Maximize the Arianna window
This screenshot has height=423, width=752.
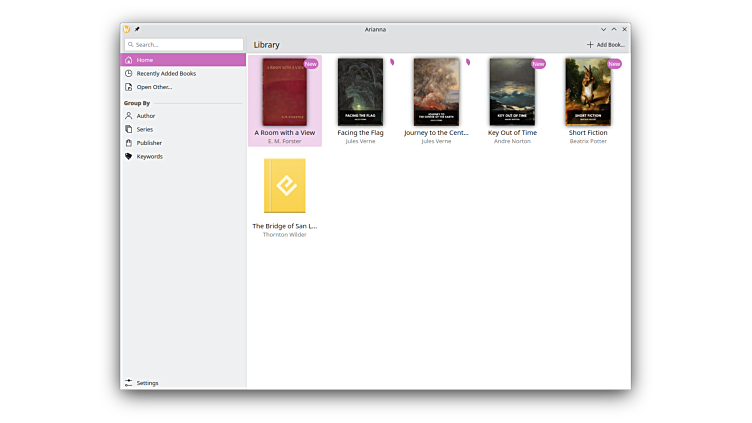pyautogui.click(x=614, y=29)
